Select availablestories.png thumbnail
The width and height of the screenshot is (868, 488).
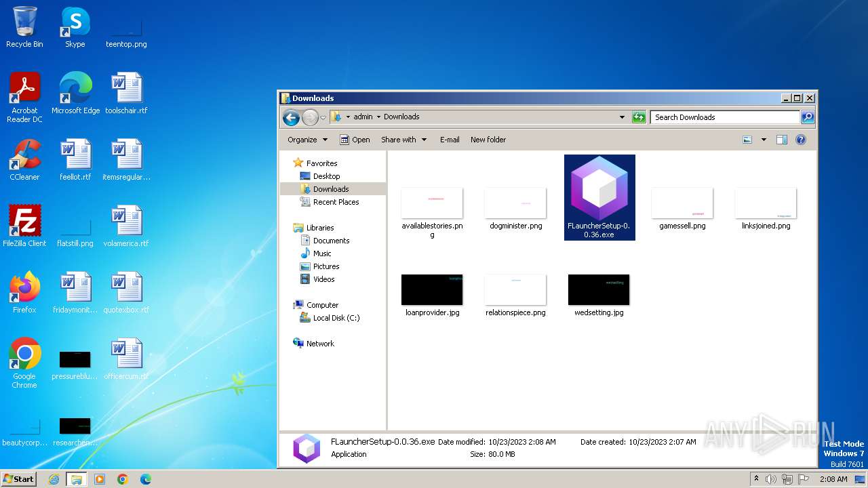pyautogui.click(x=432, y=213)
